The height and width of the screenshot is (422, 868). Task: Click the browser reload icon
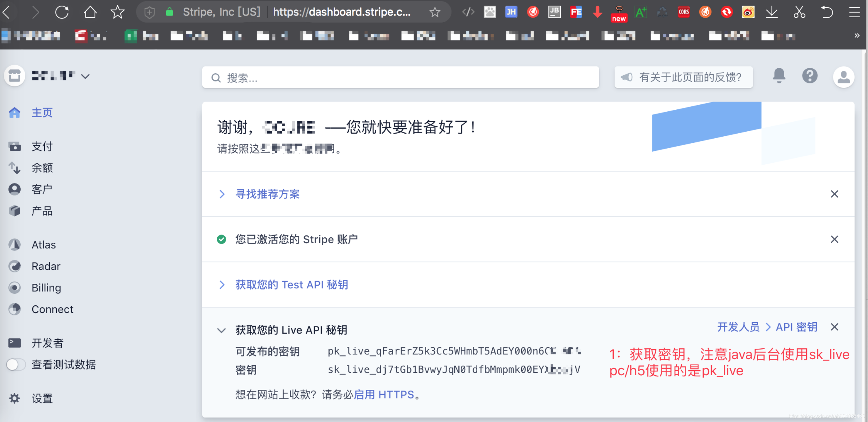coord(62,13)
